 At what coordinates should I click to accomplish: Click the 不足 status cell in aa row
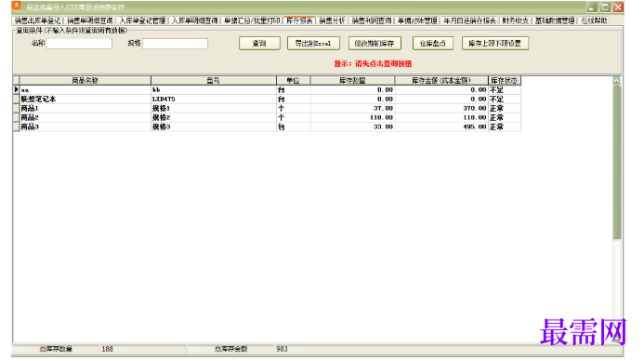[505, 89]
